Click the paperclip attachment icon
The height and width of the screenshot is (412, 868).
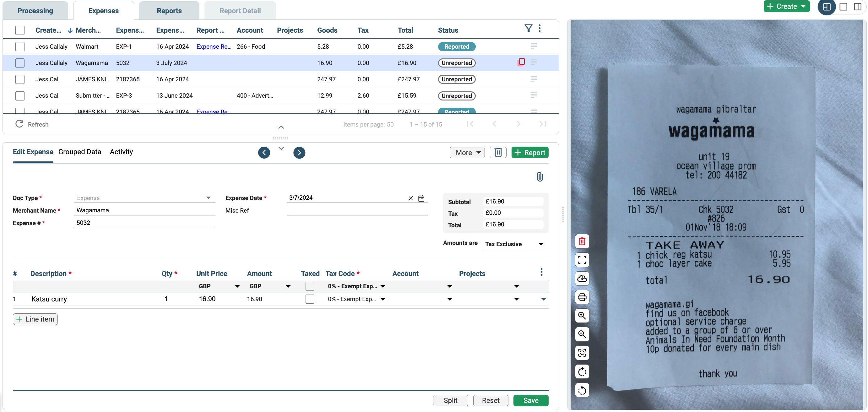click(540, 176)
